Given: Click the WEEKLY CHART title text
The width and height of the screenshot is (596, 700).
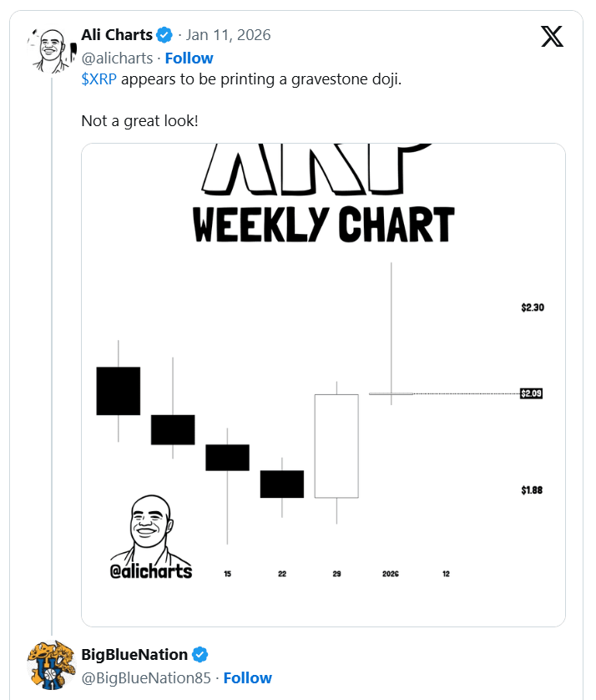Looking at the screenshot, I should 323,226.
